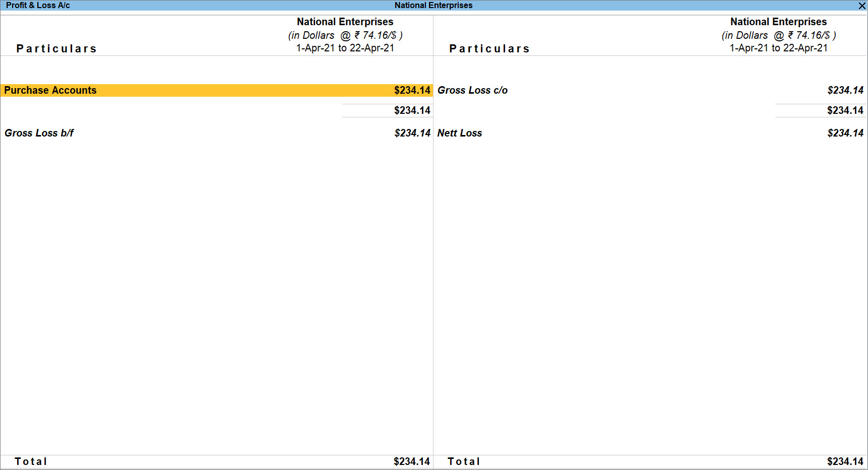Viewport: 868px width, 470px height.
Task: Click the right Total label
Action: [464, 461]
